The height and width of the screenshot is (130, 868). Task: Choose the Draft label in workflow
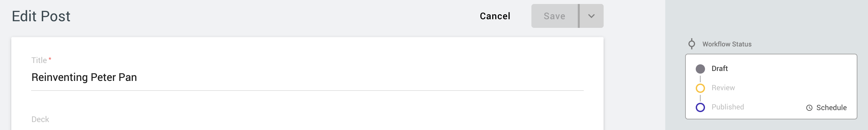719,69
